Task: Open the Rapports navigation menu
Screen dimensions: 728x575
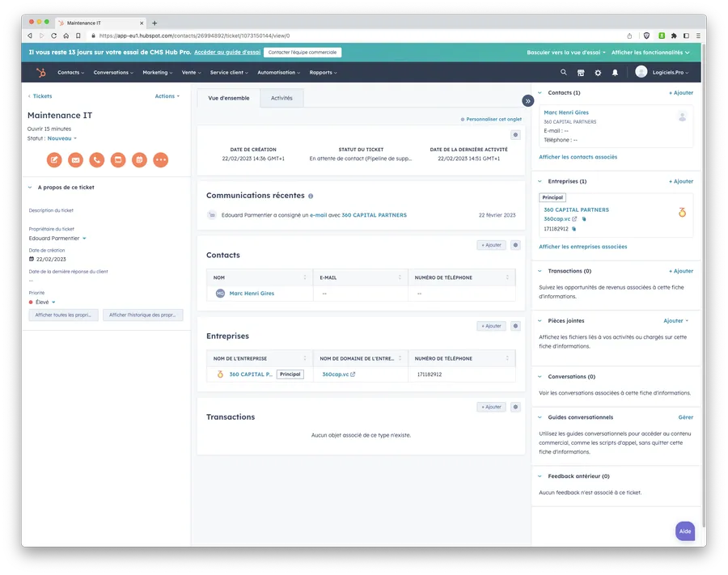Action: coord(323,73)
